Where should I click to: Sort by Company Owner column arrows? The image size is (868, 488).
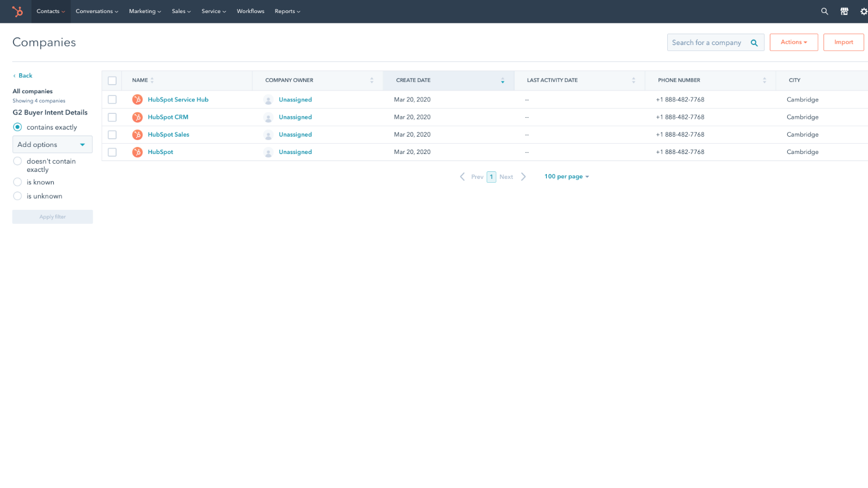pyautogui.click(x=372, y=80)
